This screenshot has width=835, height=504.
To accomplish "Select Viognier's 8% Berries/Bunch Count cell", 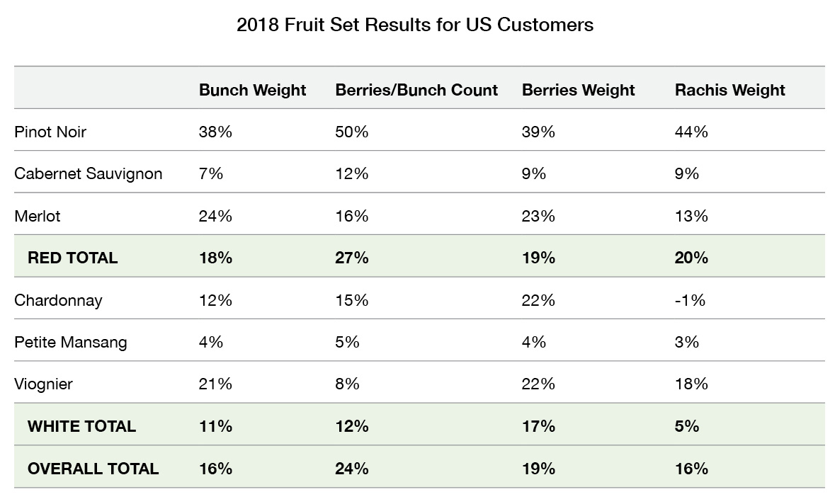I will point(347,384).
